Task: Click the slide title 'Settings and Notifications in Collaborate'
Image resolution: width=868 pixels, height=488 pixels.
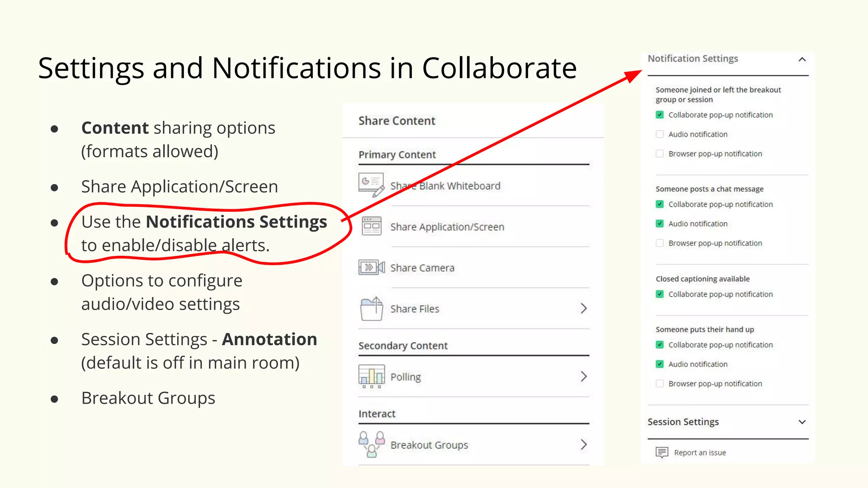Action: pos(307,68)
